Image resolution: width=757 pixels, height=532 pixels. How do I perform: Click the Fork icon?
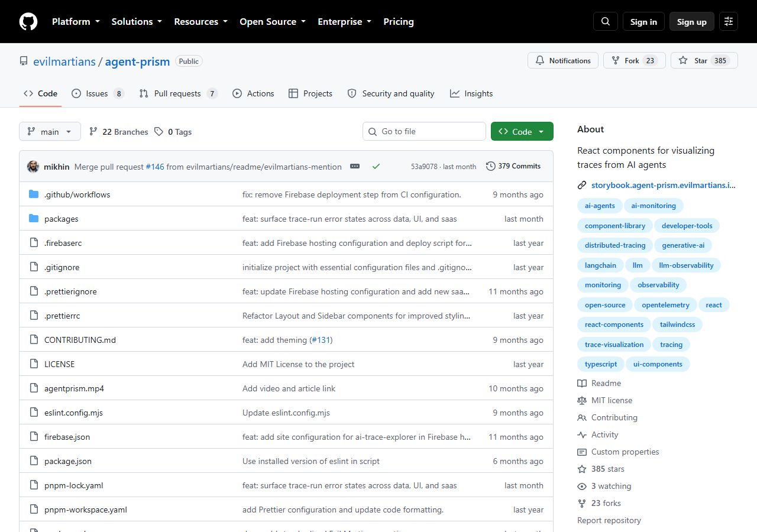(x=616, y=60)
